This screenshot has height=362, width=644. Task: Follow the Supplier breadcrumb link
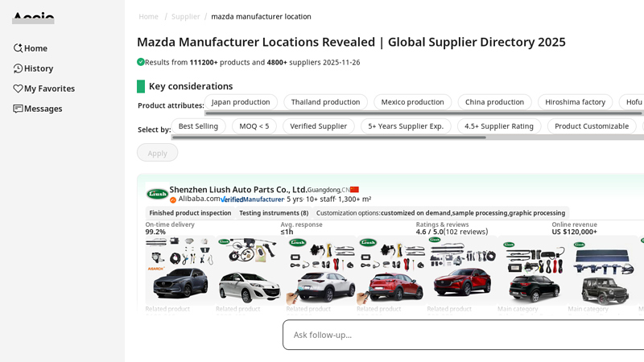point(185,16)
